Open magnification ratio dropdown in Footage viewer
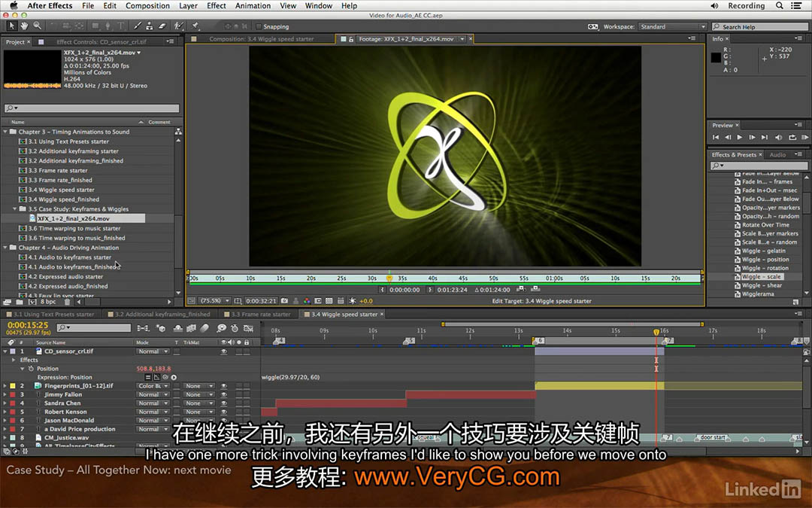Viewport: 812px width, 508px height. click(215, 300)
